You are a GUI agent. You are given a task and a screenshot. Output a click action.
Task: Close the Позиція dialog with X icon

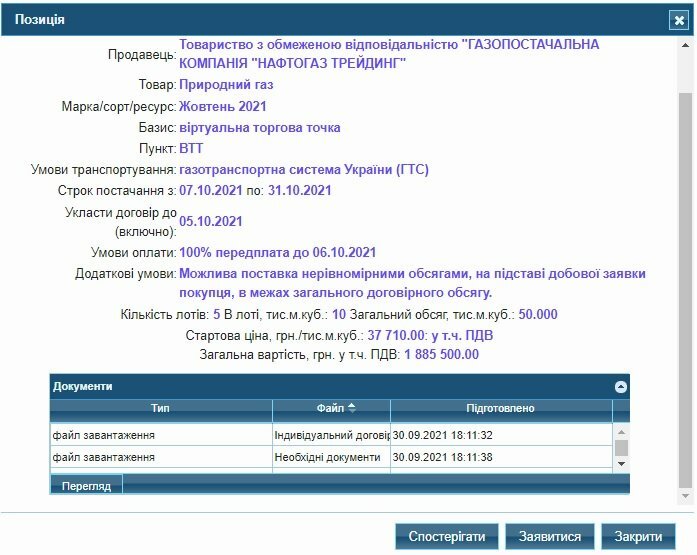[x=678, y=20]
